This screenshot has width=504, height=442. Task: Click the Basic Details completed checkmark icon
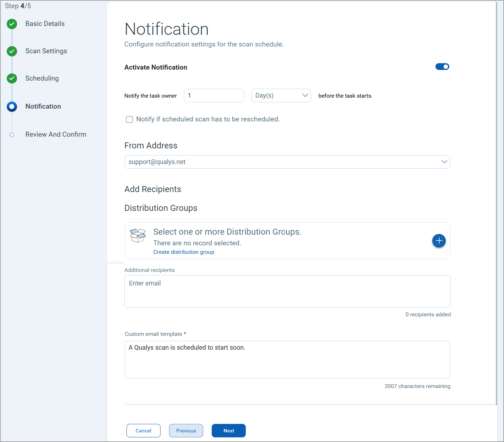coord(12,24)
